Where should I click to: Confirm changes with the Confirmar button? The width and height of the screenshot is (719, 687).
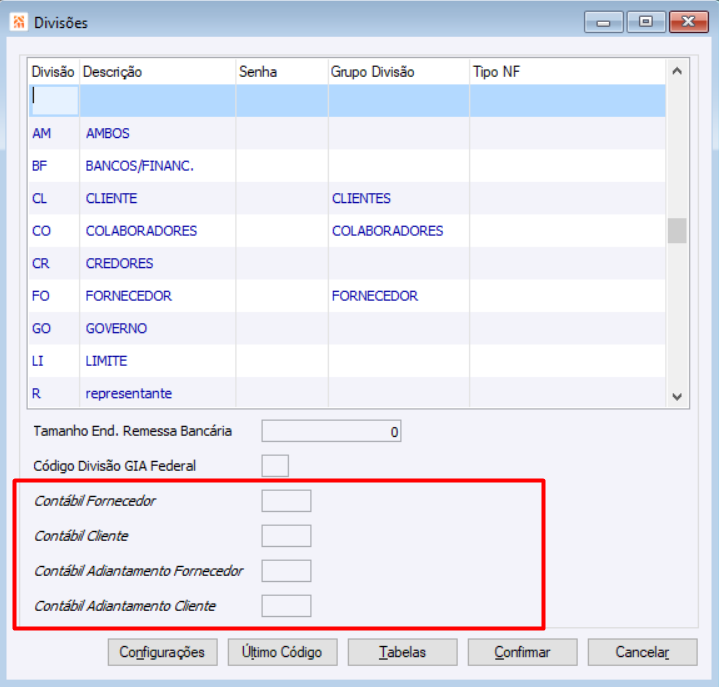[522, 652]
